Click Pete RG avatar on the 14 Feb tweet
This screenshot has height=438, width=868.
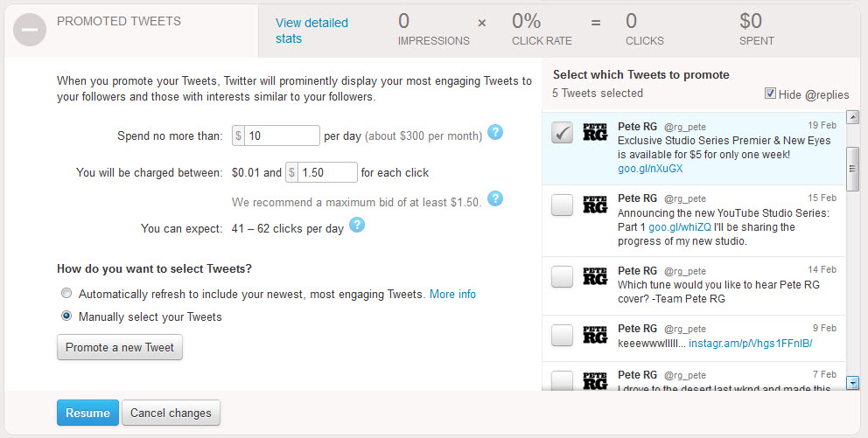coord(595,276)
